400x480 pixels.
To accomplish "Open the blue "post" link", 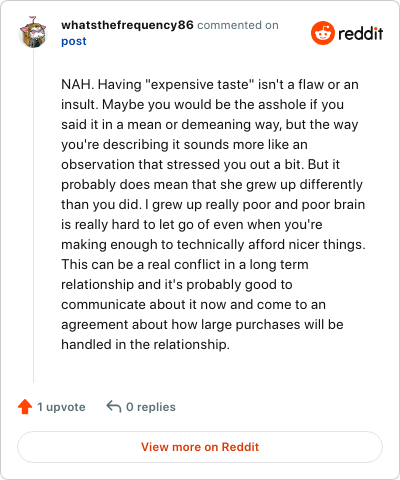I will pos(74,41).
